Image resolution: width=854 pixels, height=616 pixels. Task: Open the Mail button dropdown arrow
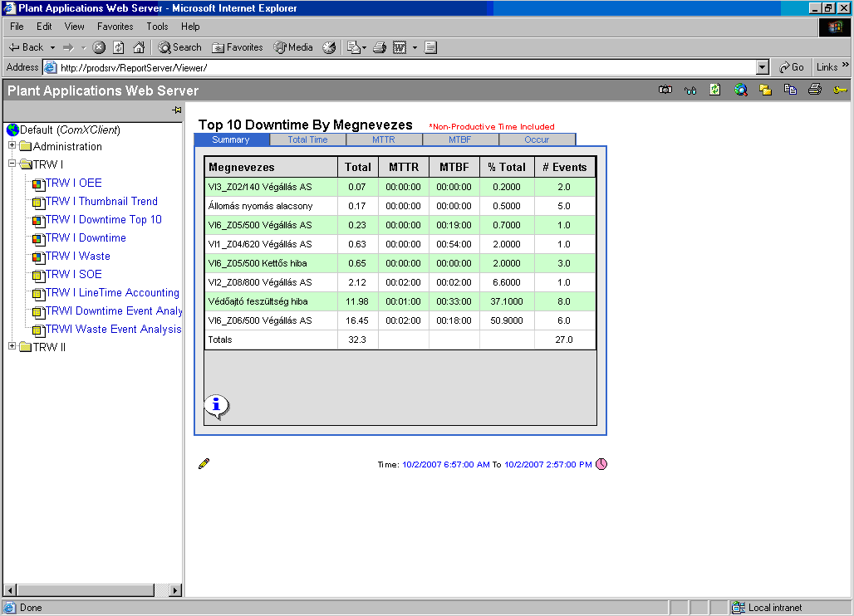[x=365, y=48]
